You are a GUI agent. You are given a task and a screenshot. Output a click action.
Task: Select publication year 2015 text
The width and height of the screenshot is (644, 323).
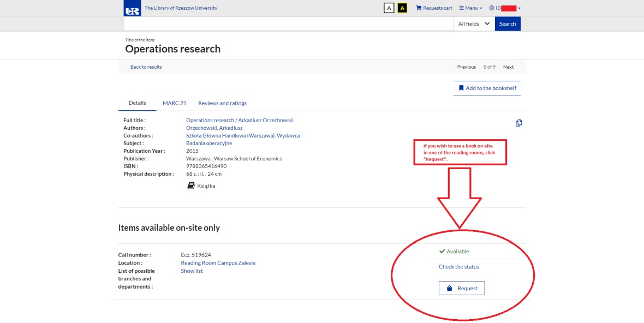pyautogui.click(x=192, y=151)
